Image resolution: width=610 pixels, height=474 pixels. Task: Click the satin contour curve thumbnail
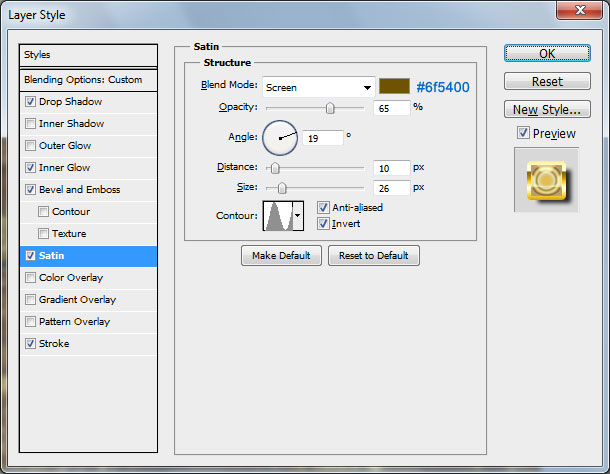(x=278, y=216)
